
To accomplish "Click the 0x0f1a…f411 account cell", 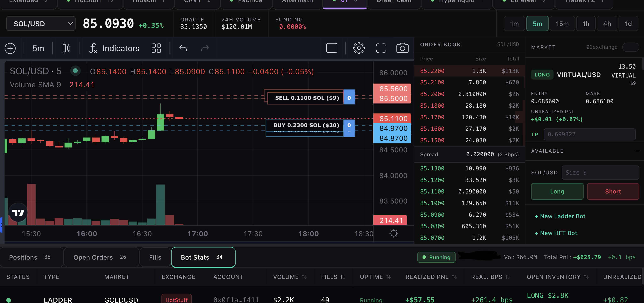I will (236, 300).
